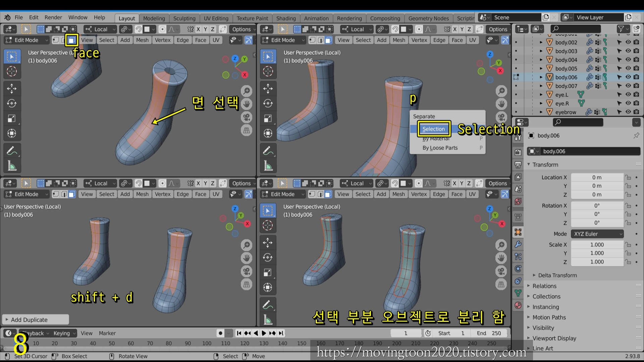Open the Render properties tab
Screen dimensions: 644x362
[518, 152]
